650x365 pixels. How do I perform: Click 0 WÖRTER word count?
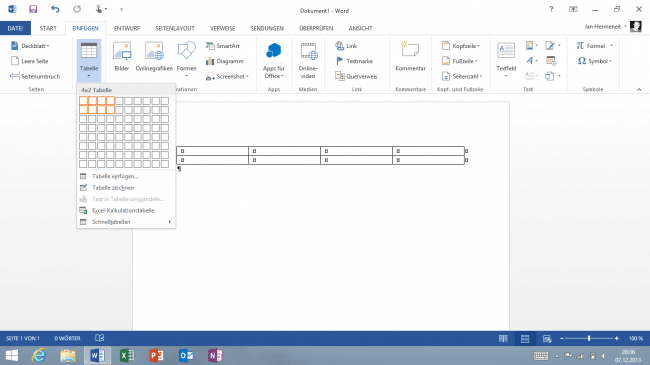point(68,338)
